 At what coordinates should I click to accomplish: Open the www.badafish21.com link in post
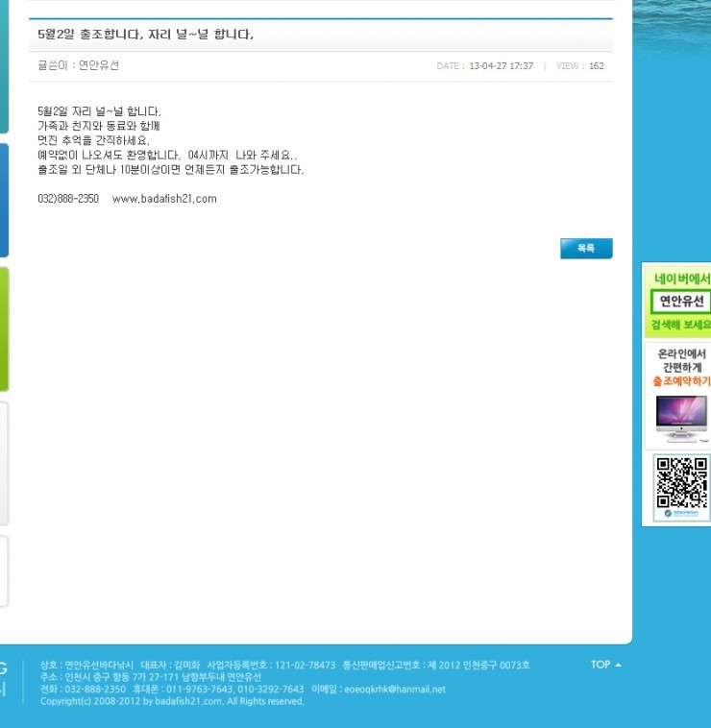point(164,199)
